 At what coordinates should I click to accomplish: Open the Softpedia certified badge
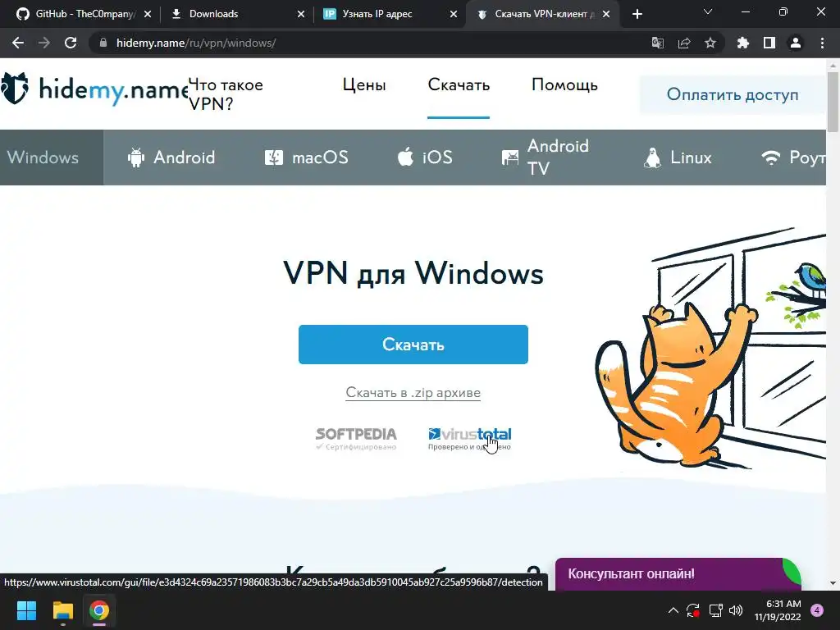click(356, 439)
